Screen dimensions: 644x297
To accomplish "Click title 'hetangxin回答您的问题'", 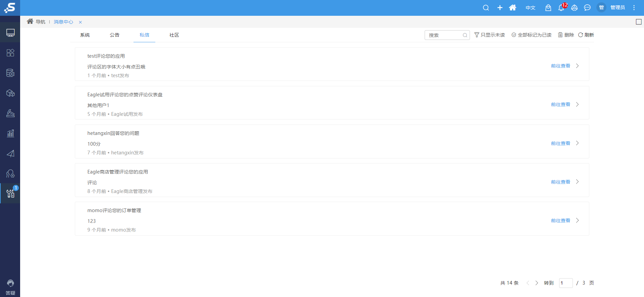I will pos(113,133).
